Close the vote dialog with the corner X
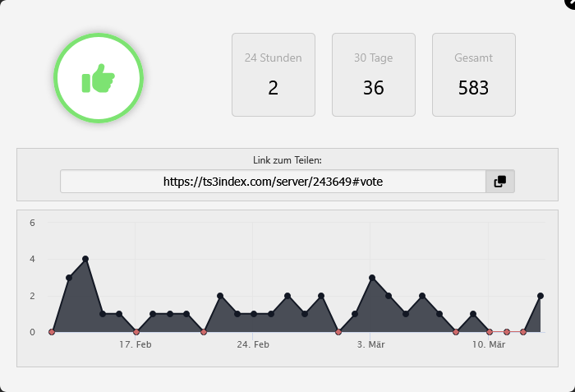 tap(572, 2)
